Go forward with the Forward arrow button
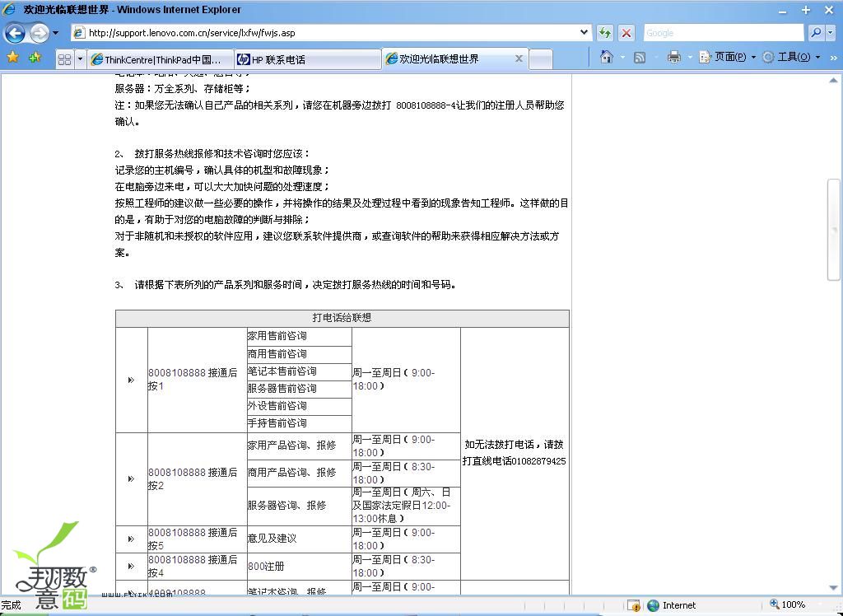 [39, 34]
